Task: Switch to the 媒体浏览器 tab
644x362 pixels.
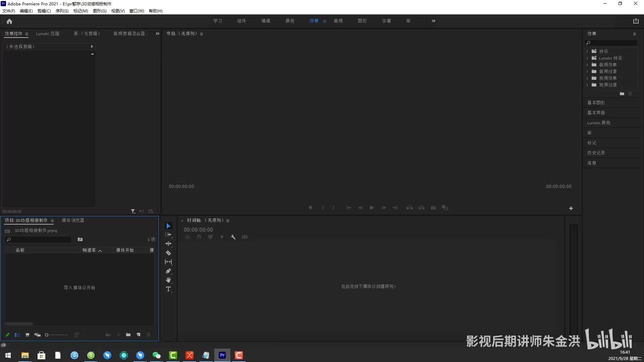Action: pyautogui.click(x=73, y=220)
